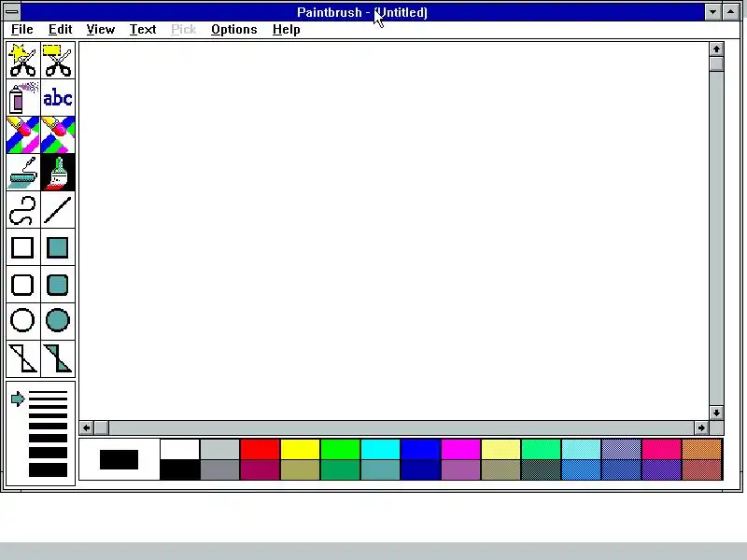Pick the olive color swatch
Image resolution: width=747 pixels, height=560 pixels.
(x=300, y=470)
